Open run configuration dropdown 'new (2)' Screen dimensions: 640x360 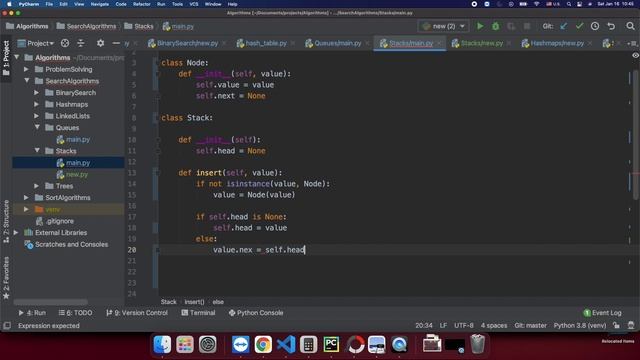click(443, 26)
